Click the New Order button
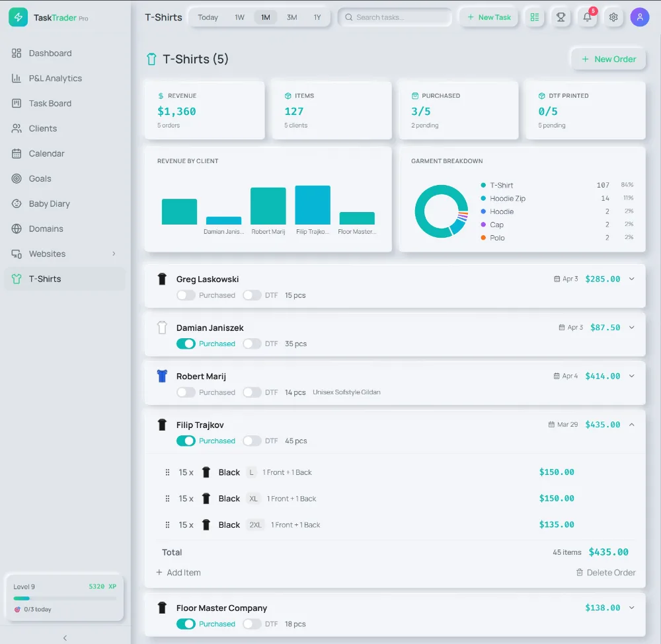Image resolution: width=661 pixels, height=644 pixels. click(x=608, y=59)
